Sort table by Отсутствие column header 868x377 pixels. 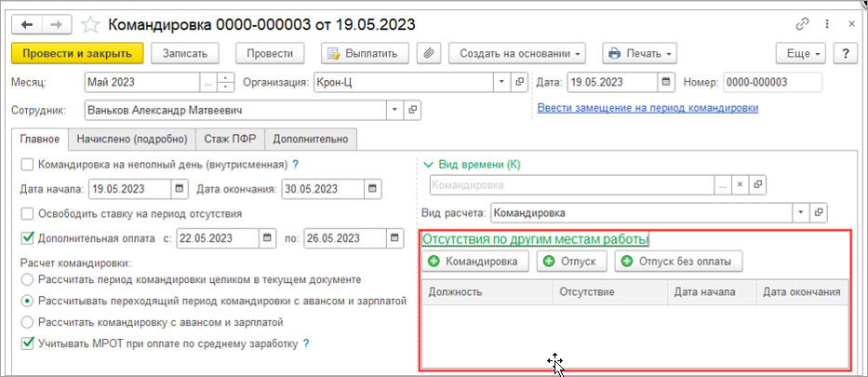click(611, 291)
